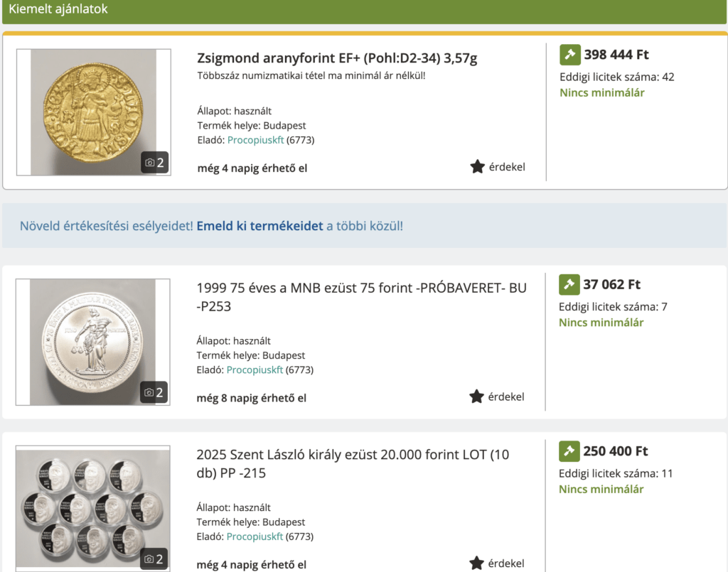Screen dimensions: 728x572
Task: Open the 2025 Szent László király LOT listing
Action: coord(353,463)
